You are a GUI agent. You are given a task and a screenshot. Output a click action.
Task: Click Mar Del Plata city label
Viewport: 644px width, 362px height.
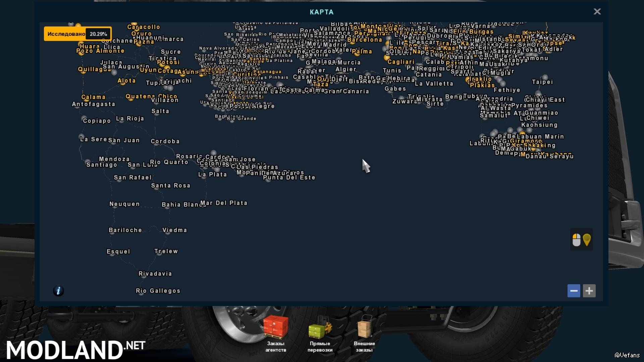point(224,203)
